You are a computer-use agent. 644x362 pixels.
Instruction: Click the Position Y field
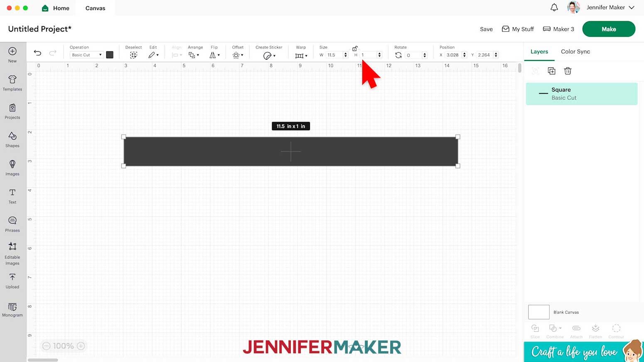[x=485, y=55]
